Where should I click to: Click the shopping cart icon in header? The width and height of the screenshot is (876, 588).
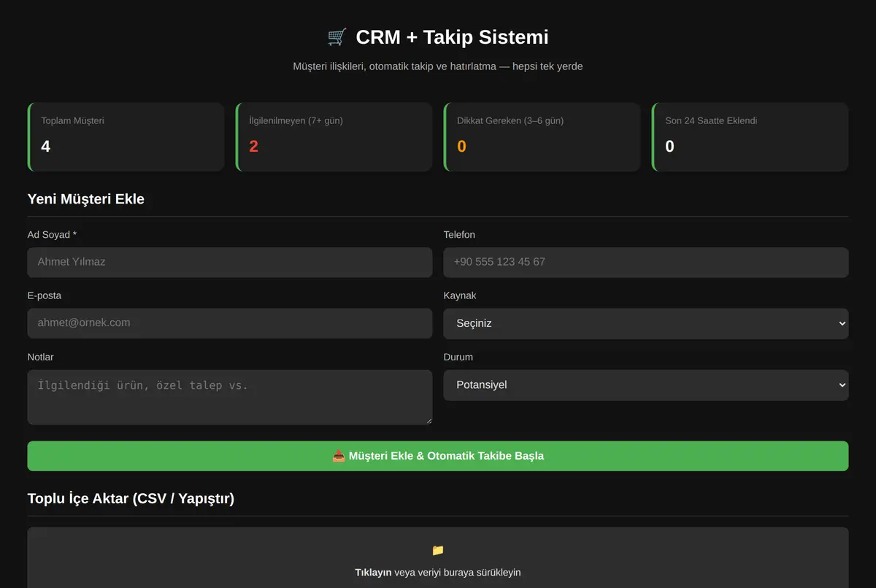tap(337, 36)
